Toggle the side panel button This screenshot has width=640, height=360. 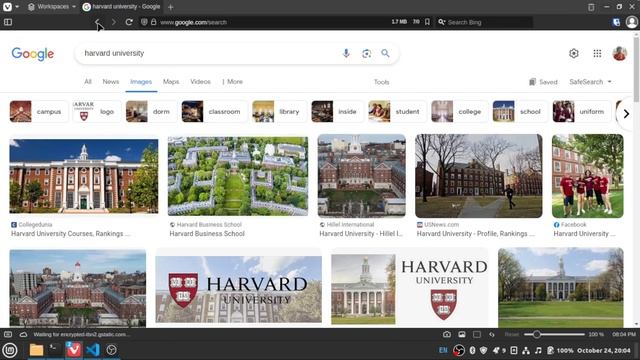point(8,22)
